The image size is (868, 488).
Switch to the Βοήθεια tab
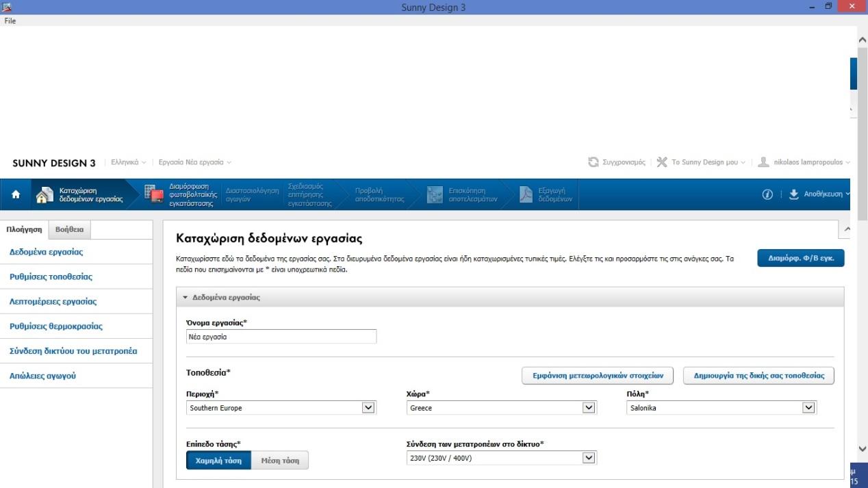[x=70, y=230]
